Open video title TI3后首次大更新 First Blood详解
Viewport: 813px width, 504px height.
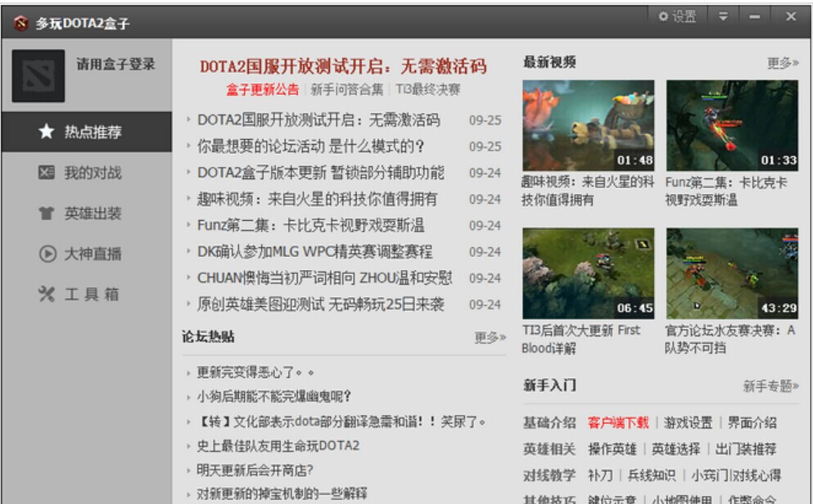(581, 340)
